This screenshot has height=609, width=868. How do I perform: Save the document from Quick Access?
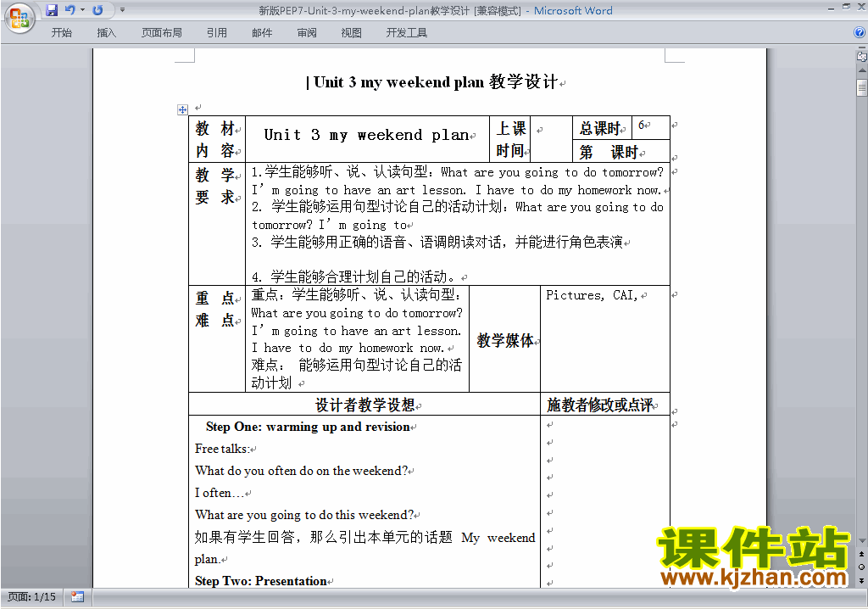click(x=52, y=10)
